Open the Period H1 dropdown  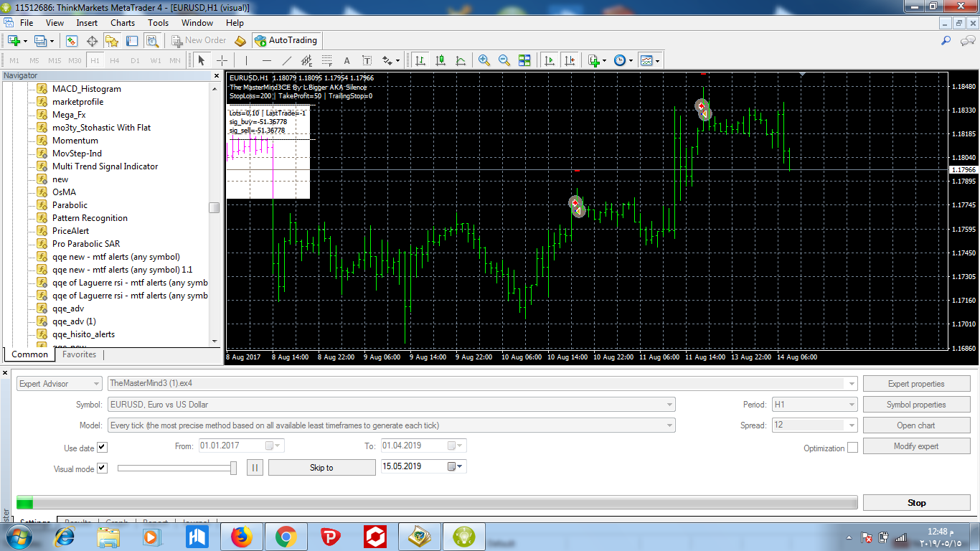click(814, 405)
